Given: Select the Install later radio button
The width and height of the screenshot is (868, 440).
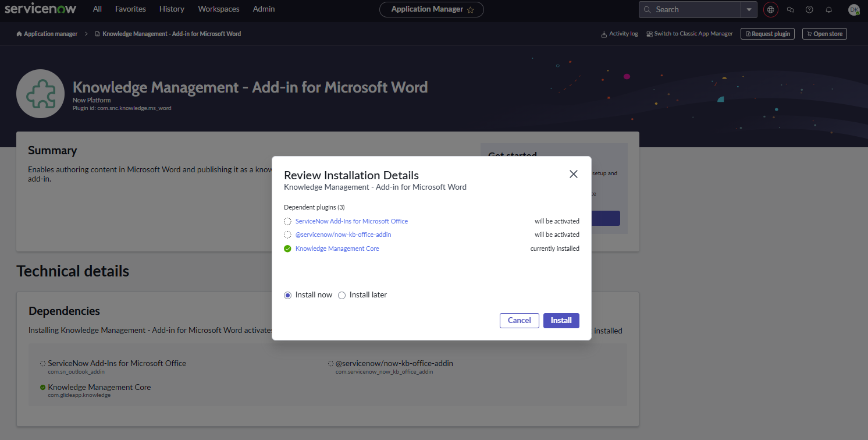Looking at the screenshot, I should click(341, 295).
